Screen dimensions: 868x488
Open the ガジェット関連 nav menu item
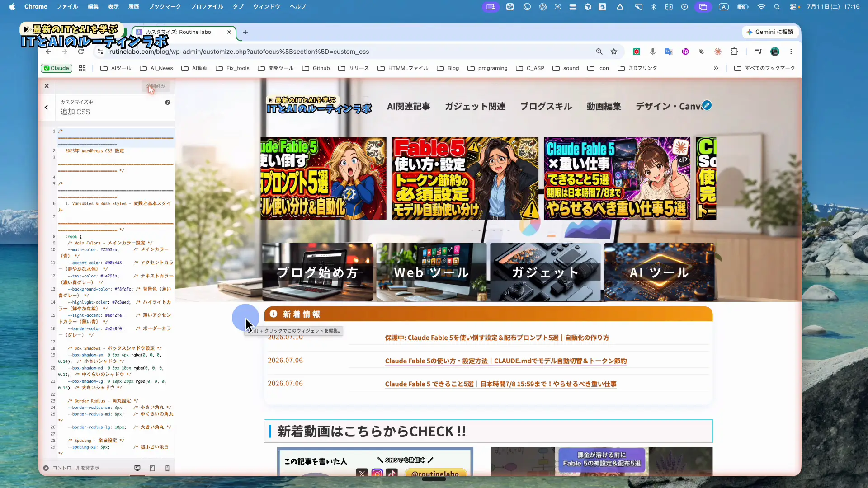(x=475, y=107)
